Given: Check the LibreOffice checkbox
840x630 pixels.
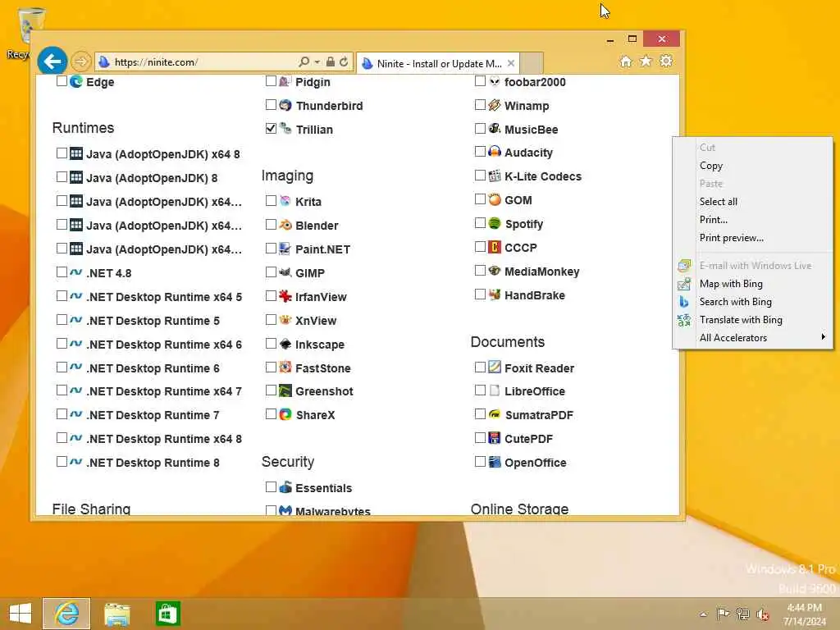Looking at the screenshot, I should pos(480,390).
